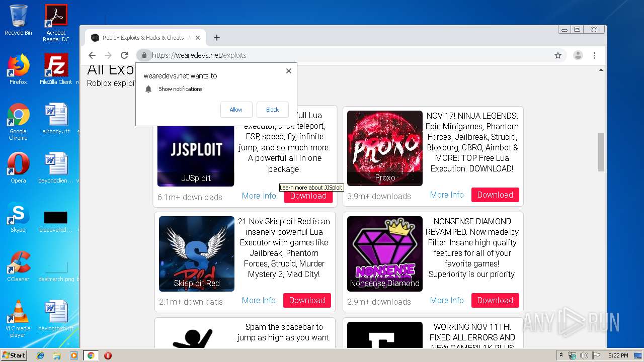Switch to Chrome taskbar button
This screenshot has width=644, height=362.
(x=91, y=355)
